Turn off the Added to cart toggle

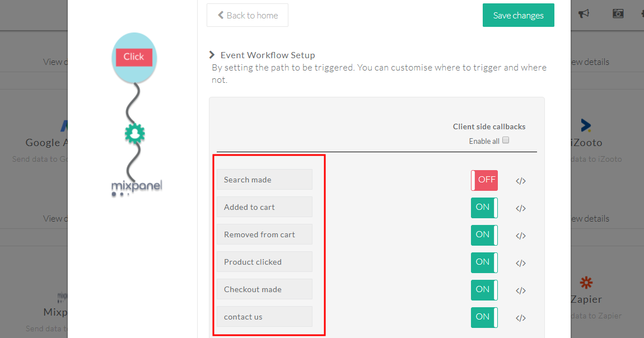pyautogui.click(x=484, y=208)
